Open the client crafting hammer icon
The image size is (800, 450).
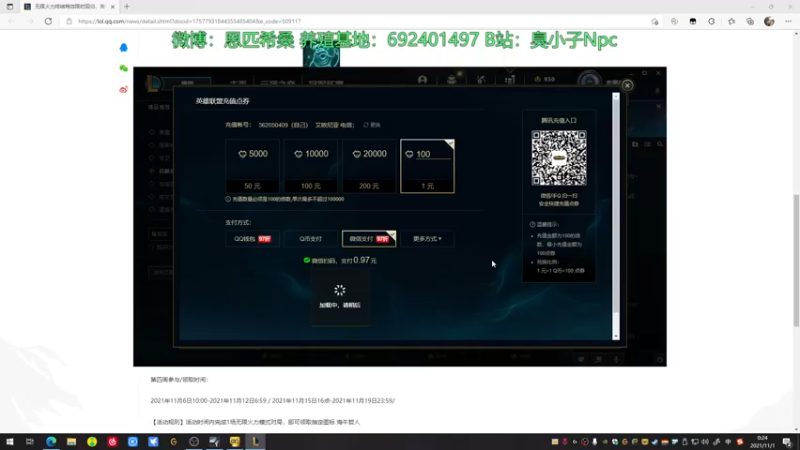pos(481,80)
